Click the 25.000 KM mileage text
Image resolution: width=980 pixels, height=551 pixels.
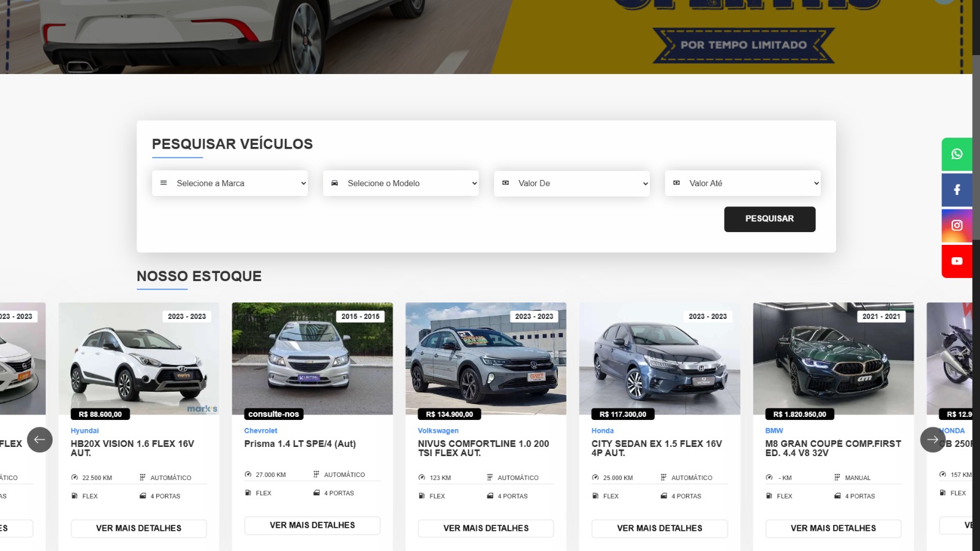pos(618,478)
